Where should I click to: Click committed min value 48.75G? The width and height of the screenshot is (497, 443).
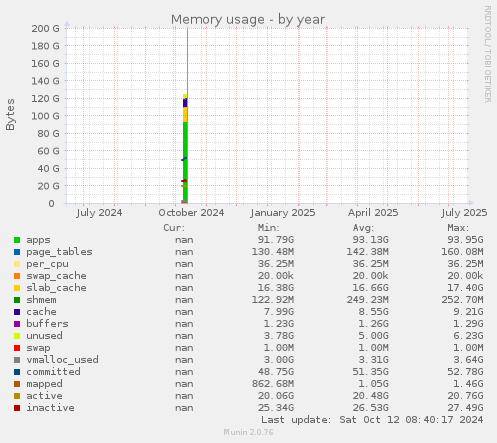pos(276,372)
